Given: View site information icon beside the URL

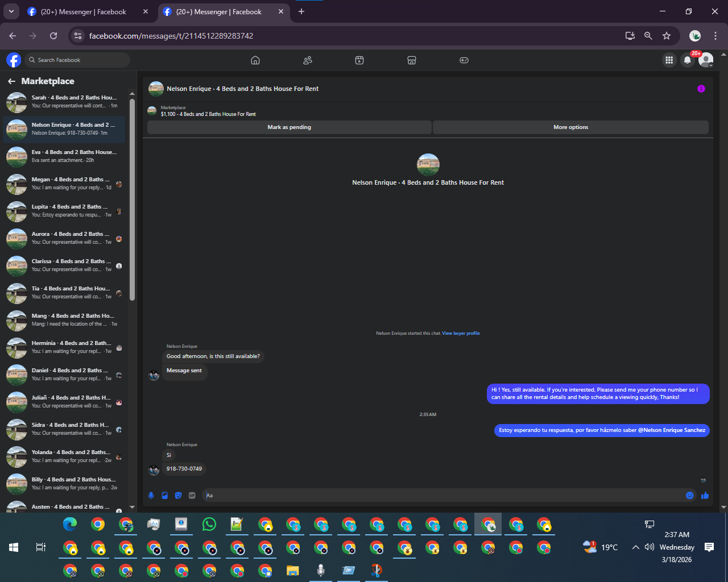Looking at the screenshot, I should pyautogui.click(x=78, y=36).
